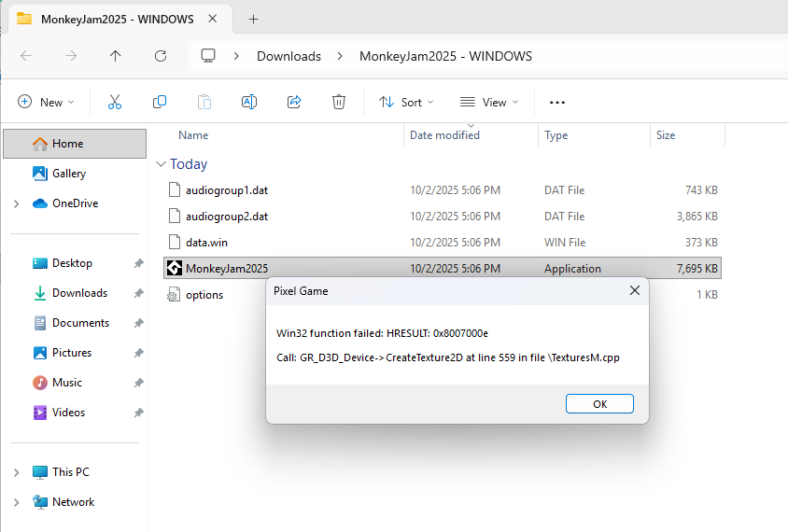The width and height of the screenshot is (788, 532).
Task: Select This PC in navigation pane
Action: point(70,472)
